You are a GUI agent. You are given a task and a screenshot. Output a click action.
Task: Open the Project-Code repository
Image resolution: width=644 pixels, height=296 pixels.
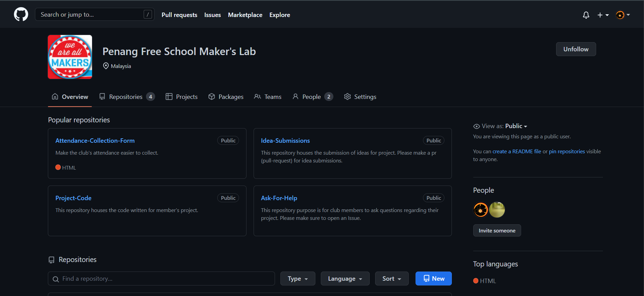[x=73, y=198]
